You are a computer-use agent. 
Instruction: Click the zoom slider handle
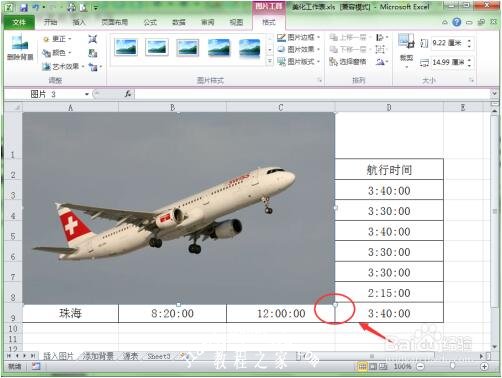(x=452, y=366)
